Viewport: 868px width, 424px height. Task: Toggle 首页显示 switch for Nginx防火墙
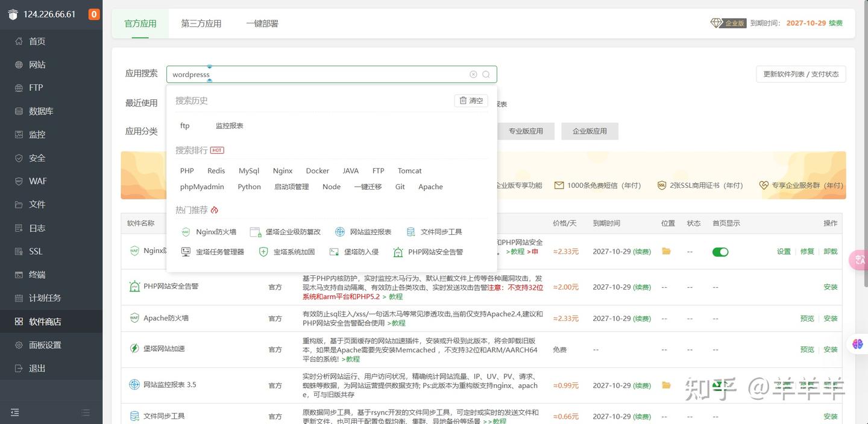(x=720, y=252)
